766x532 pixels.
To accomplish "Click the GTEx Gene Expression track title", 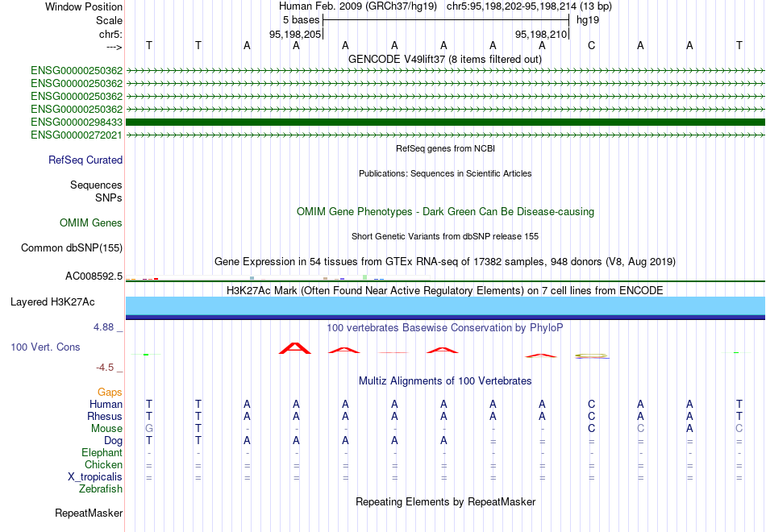I will coord(445,261).
